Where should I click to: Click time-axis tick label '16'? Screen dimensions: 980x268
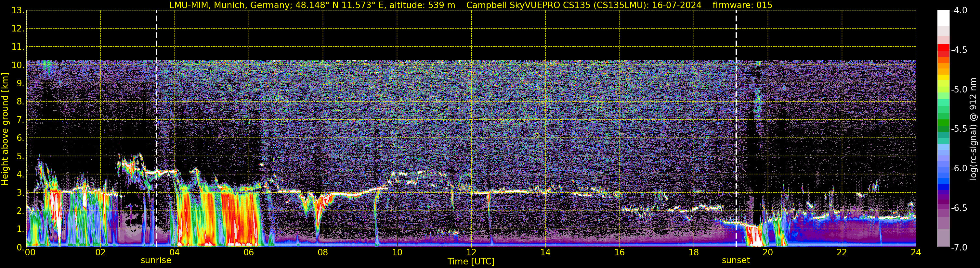coord(620,252)
